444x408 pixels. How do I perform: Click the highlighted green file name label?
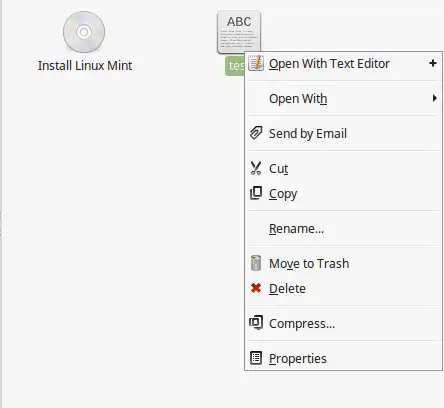pos(235,66)
